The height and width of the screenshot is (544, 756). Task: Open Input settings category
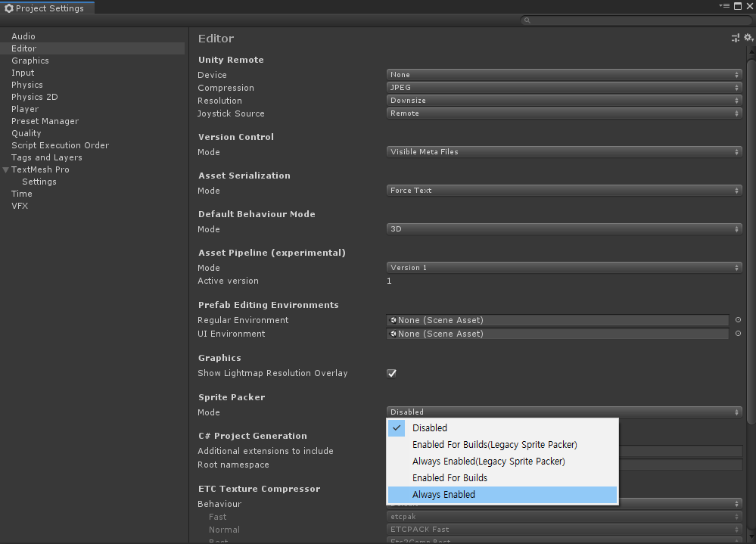pos(92,73)
